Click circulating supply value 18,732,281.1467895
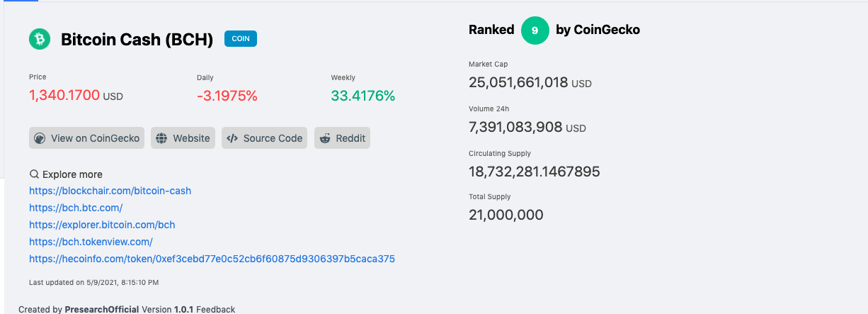868x314 pixels. [x=535, y=172]
